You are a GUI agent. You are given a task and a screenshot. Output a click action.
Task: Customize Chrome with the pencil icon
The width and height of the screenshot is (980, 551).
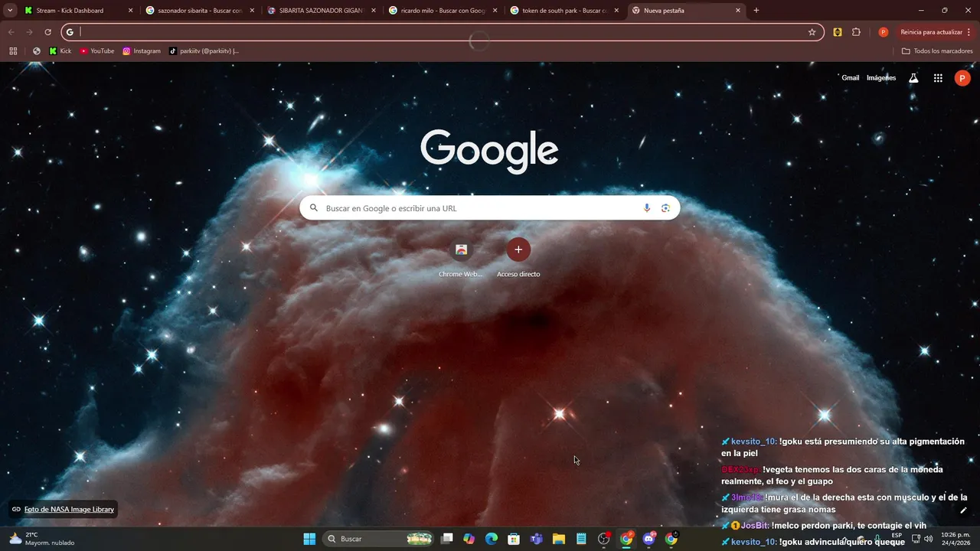pyautogui.click(x=963, y=510)
